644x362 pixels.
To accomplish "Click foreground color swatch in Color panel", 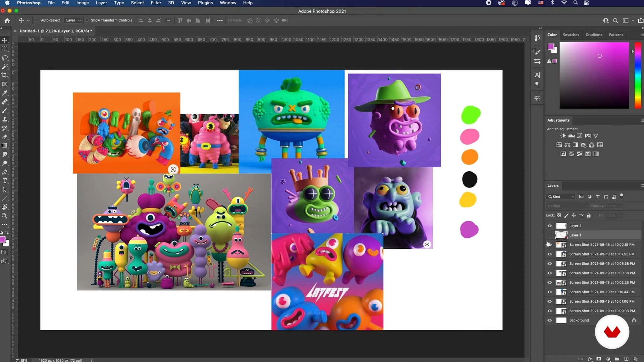I will pos(551,47).
